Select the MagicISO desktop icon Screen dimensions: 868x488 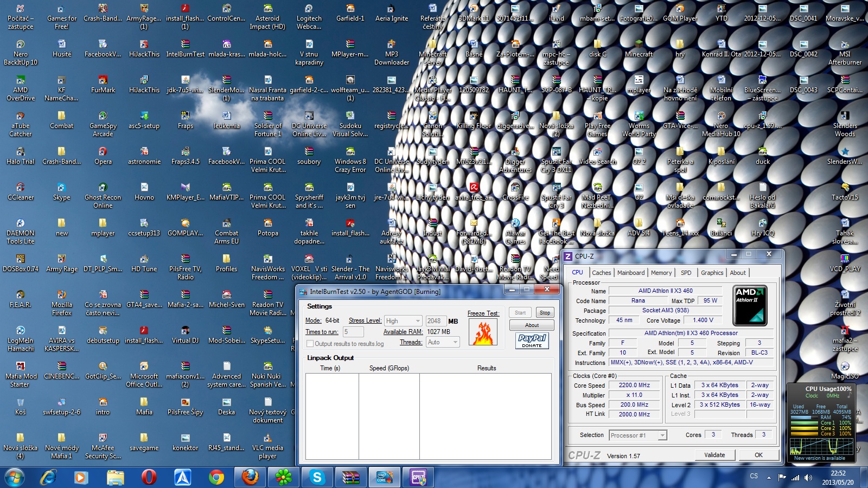(845, 371)
